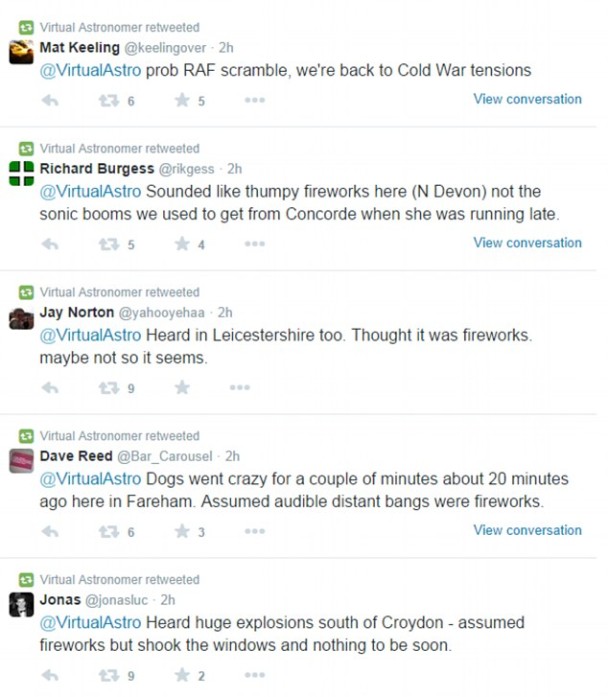Favorite Mat Keeling's tweet with star
This screenshot has width=608, height=697.
click(182, 100)
